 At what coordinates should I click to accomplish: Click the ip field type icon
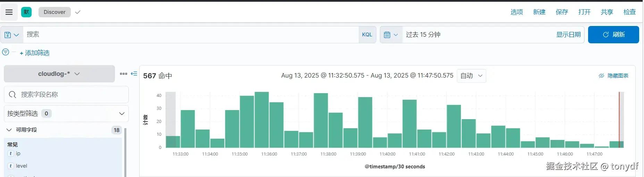tap(11, 153)
